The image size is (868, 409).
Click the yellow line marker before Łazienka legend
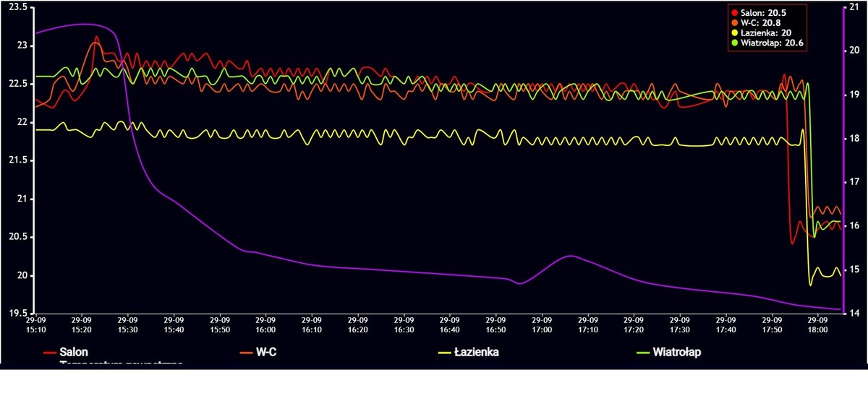(445, 353)
